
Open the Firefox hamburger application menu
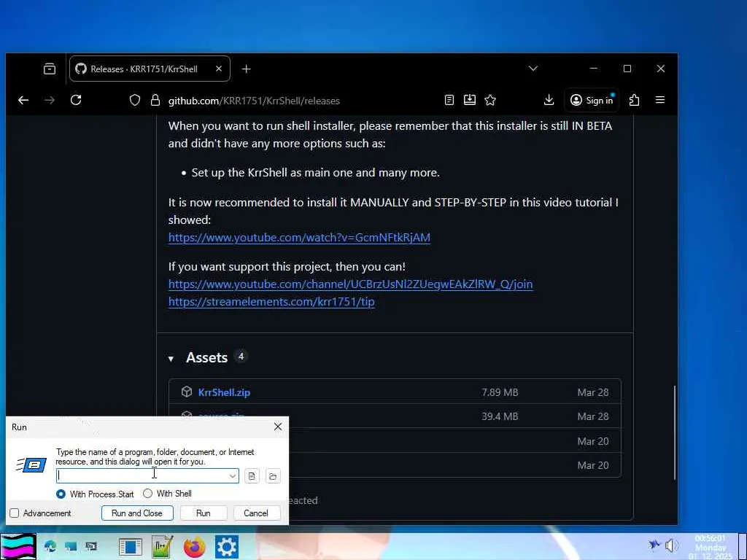pyautogui.click(x=659, y=100)
